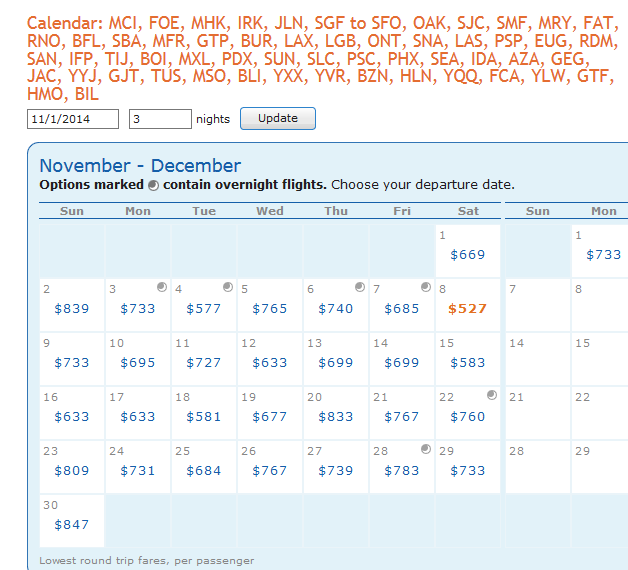The height and width of the screenshot is (570, 628).
Task: Click overnight flight icon on November 7
Action: 425,288
